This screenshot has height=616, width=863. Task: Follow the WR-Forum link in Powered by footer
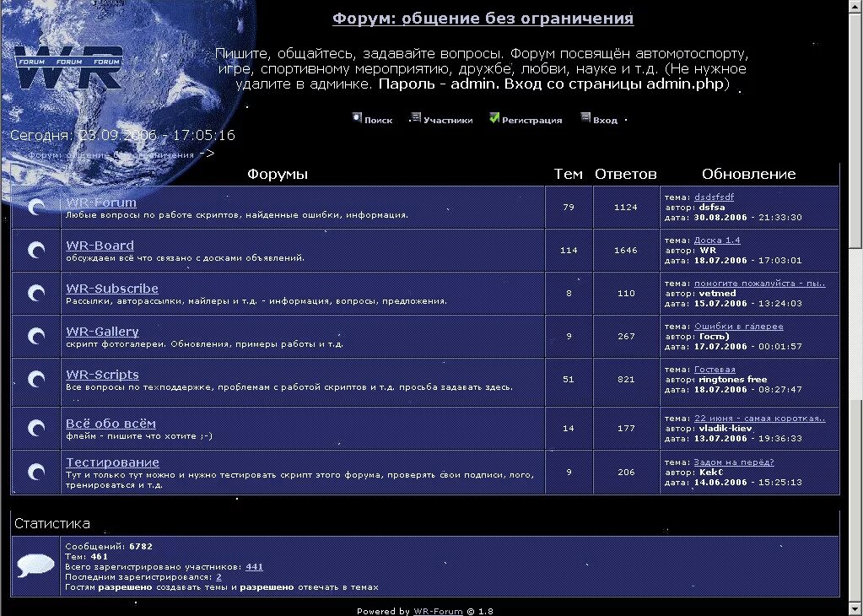click(x=438, y=611)
